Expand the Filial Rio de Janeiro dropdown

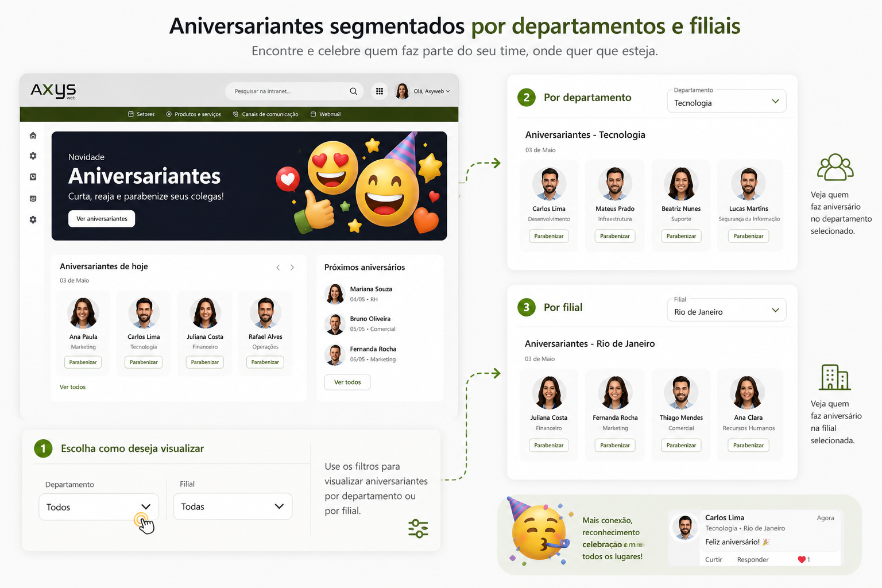pyautogui.click(x=726, y=311)
